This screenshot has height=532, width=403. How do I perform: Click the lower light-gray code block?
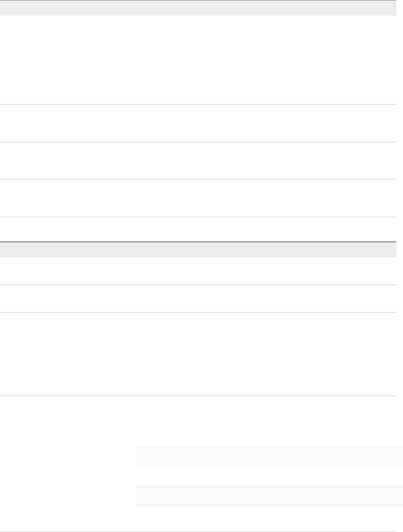[x=269, y=496]
